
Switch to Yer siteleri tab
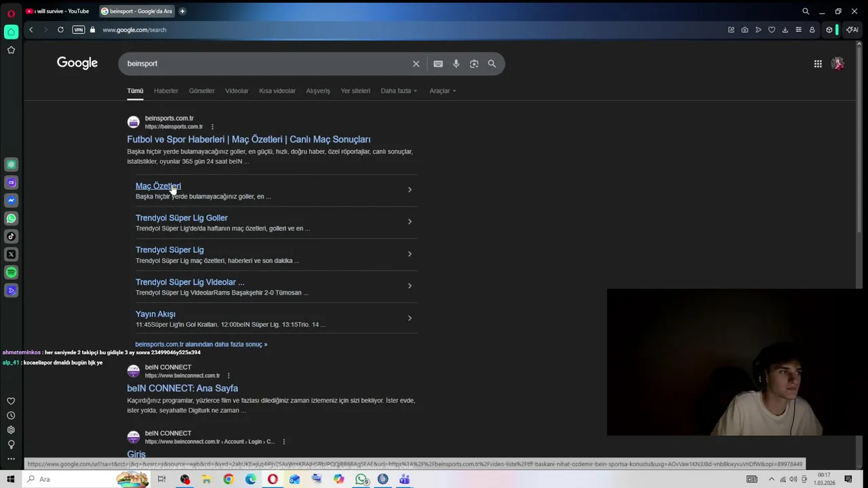point(355,91)
